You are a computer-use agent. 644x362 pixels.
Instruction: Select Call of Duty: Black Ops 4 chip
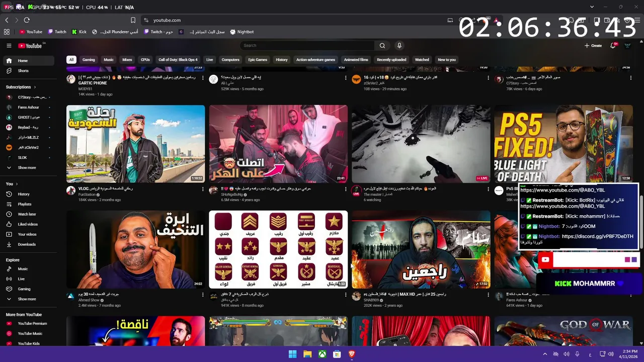178,60
